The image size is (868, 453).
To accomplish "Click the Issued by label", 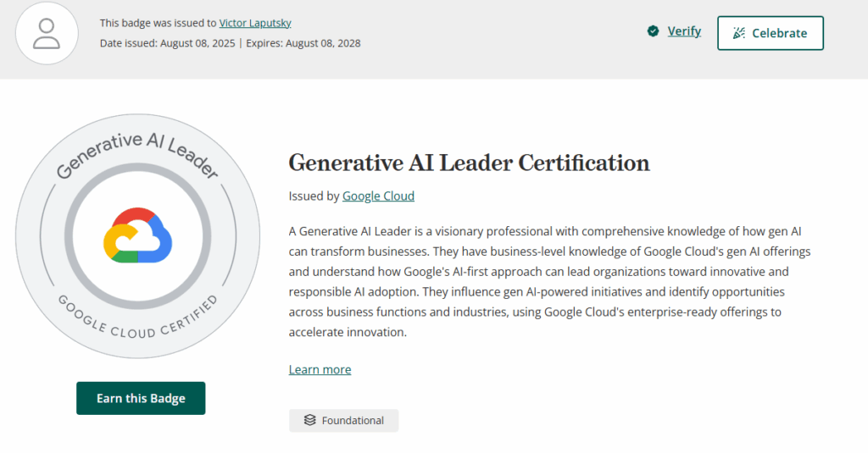I will [x=314, y=196].
